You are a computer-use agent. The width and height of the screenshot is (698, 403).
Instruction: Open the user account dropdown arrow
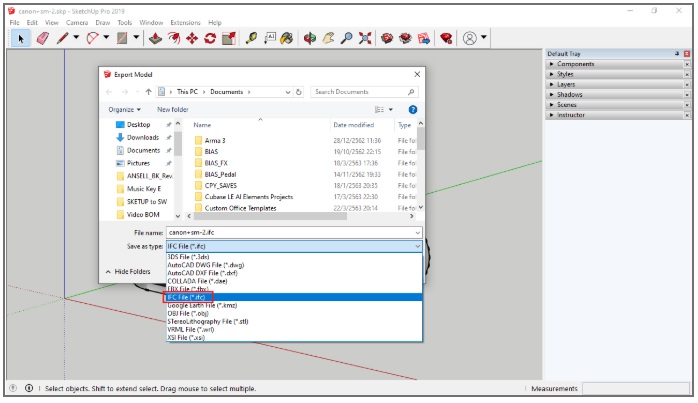click(484, 38)
